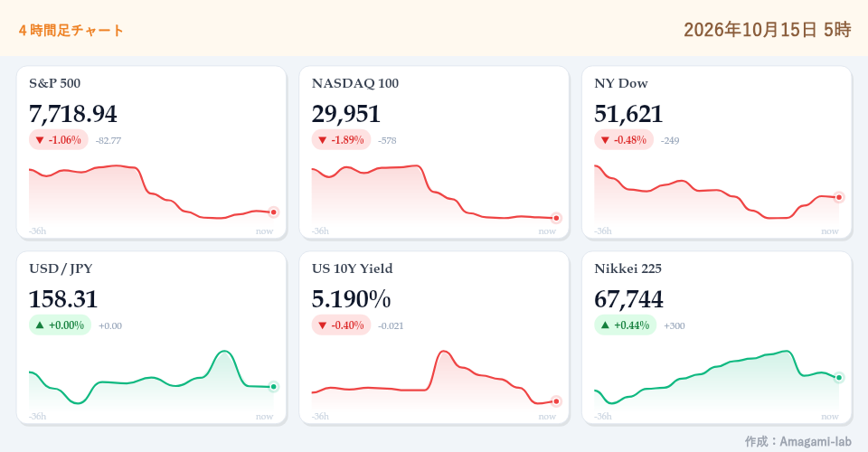This screenshot has width=868, height=452.
Task: Click the now label in USD / JPY card
Action: (265, 417)
